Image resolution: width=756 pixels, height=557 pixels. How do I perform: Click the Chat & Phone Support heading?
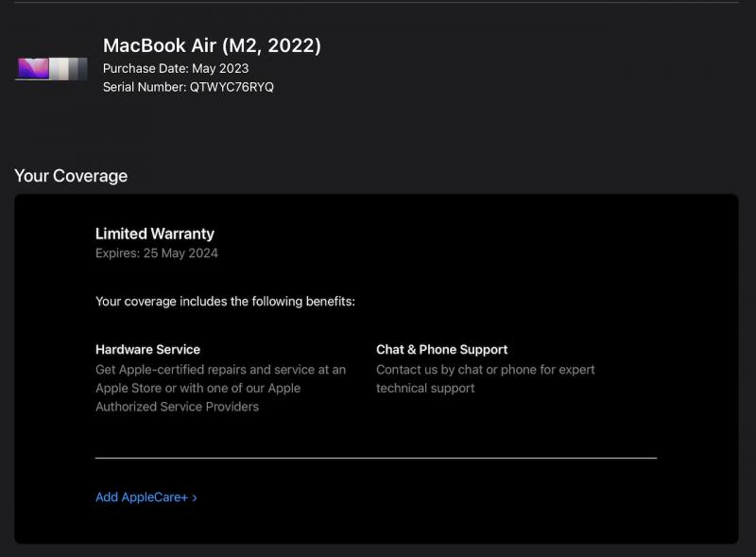[x=441, y=350]
